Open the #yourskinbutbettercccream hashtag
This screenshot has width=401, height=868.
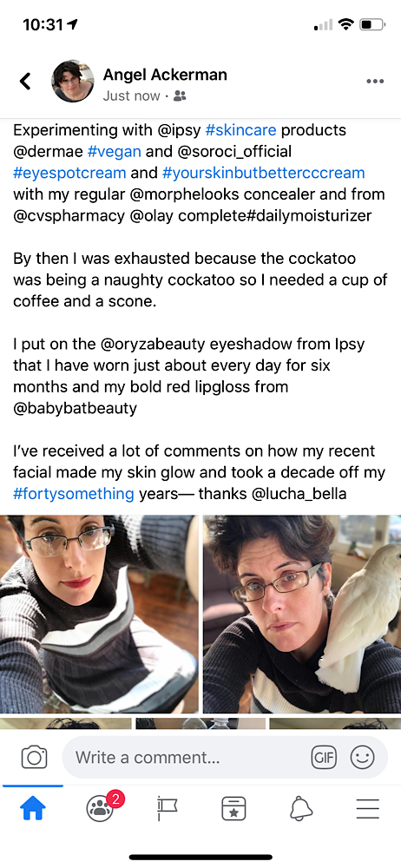point(264,172)
